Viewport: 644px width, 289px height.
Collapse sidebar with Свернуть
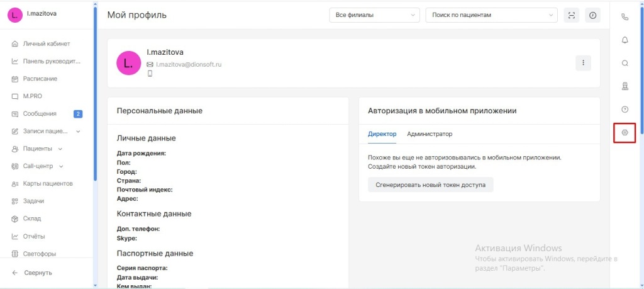coord(38,273)
